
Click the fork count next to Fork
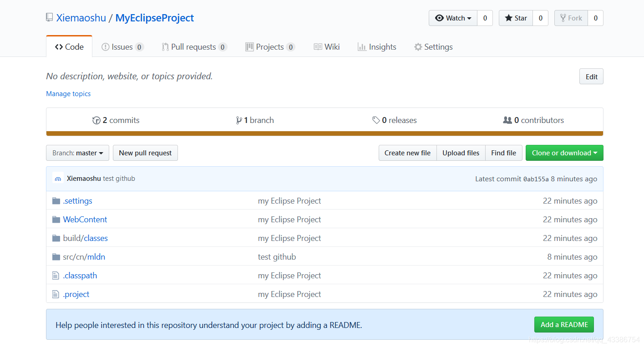[595, 18]
